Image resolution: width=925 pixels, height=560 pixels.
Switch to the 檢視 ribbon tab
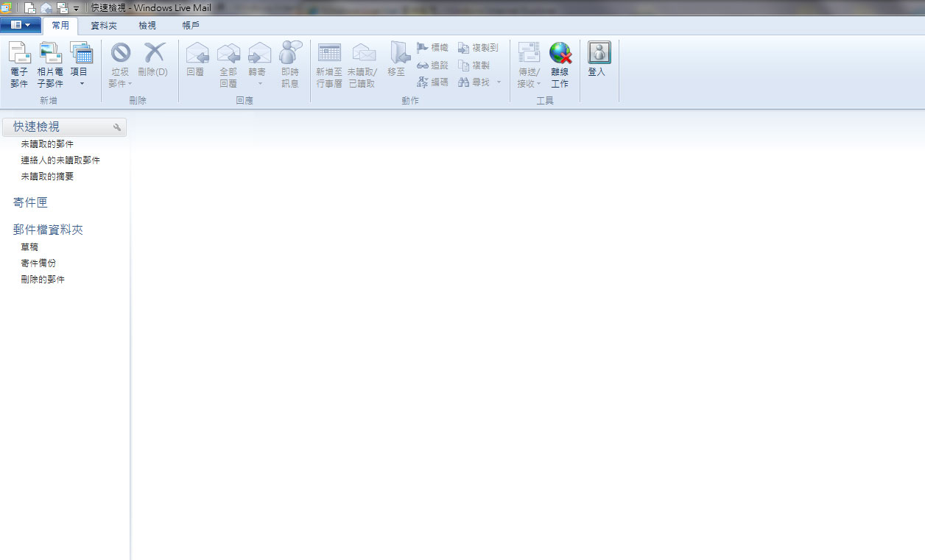click(147, 26)
